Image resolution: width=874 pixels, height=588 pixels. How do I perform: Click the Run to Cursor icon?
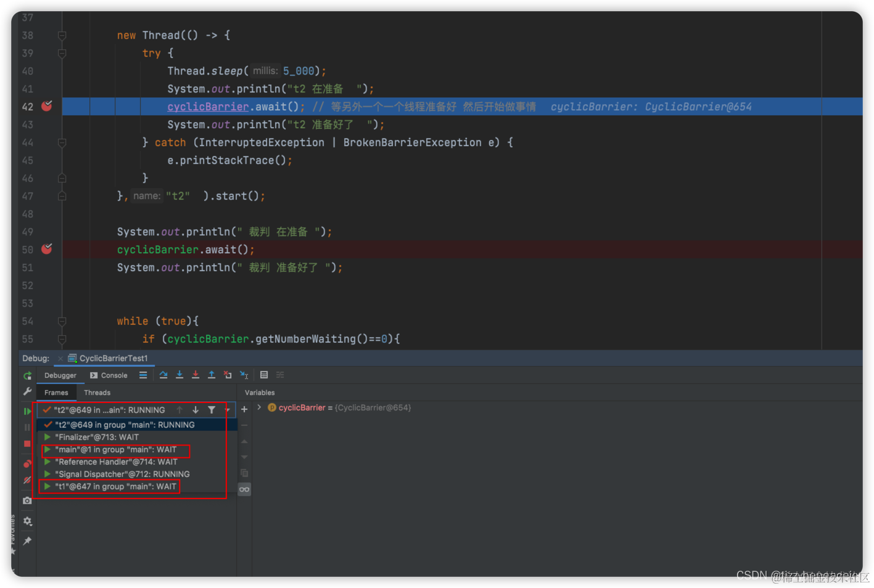pyautogui.click(x=244, y=375)
